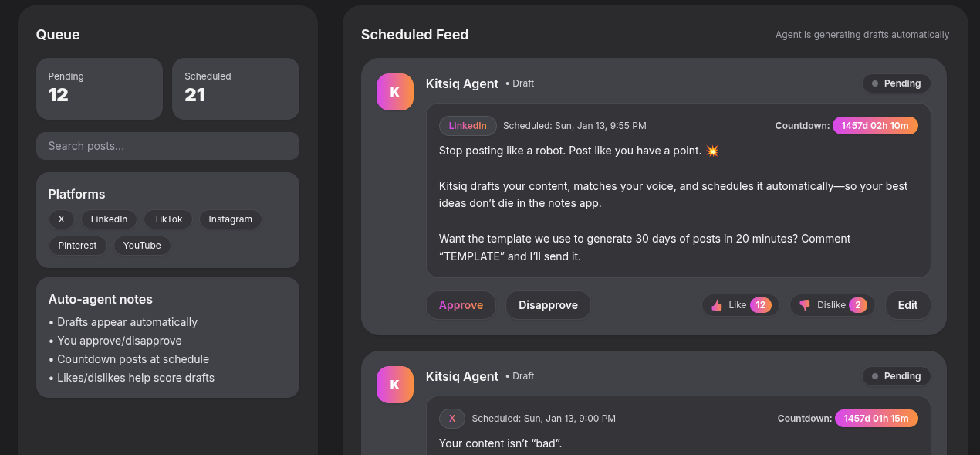980x455 pixels.
Task: Switch to the Pending queue view
Action: click(x=99, y=88)
